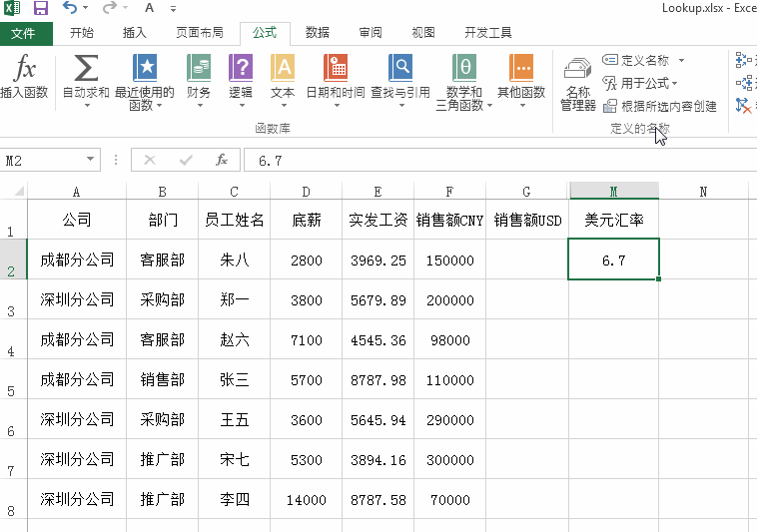Select column G header

[x=526, y=192]
